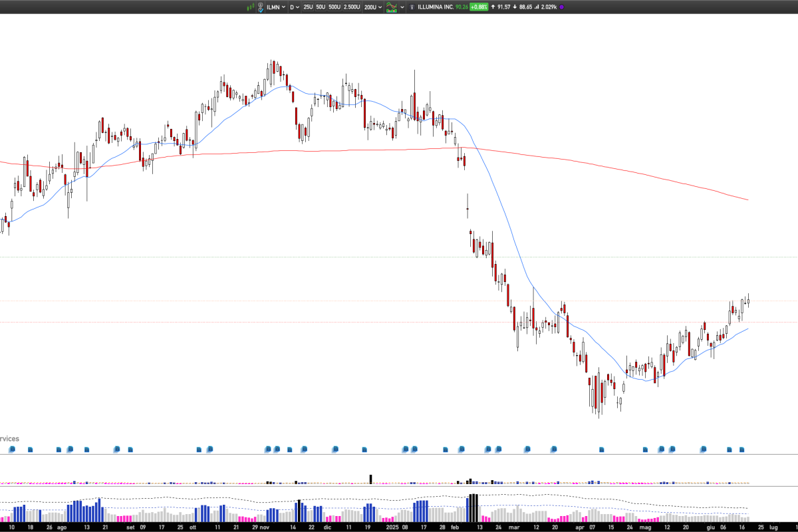Select the 2.500U bars range
The image size is (798, 532).
coord(352,7)
